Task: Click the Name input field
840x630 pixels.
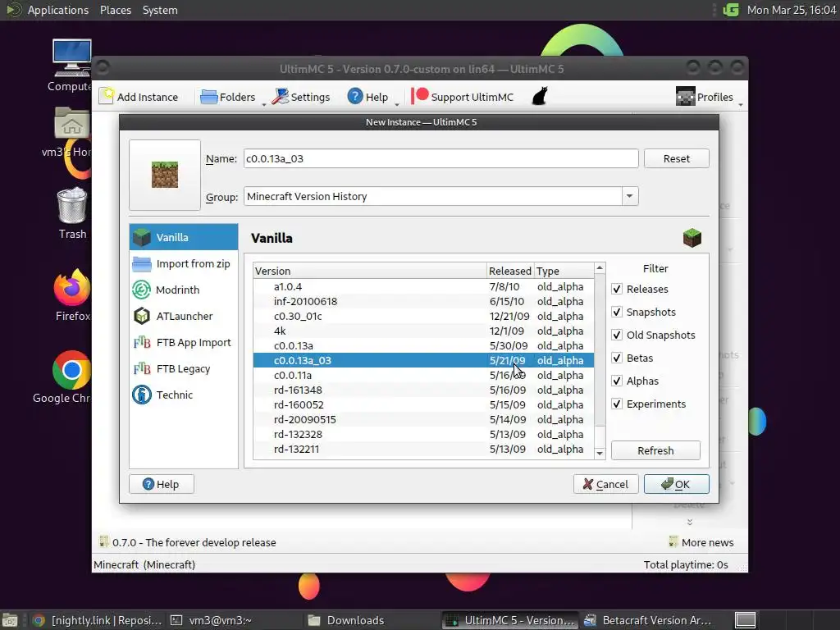Action: click(441, 158)
